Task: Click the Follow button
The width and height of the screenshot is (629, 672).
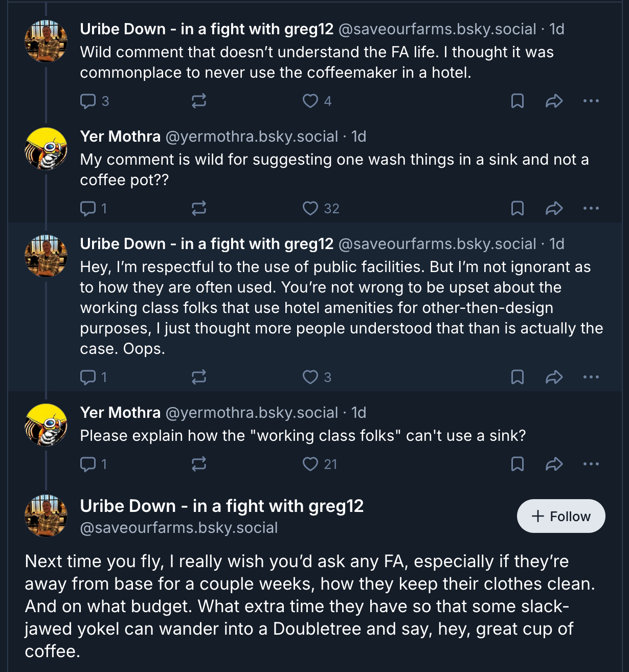Action: [x=561, y=516]
